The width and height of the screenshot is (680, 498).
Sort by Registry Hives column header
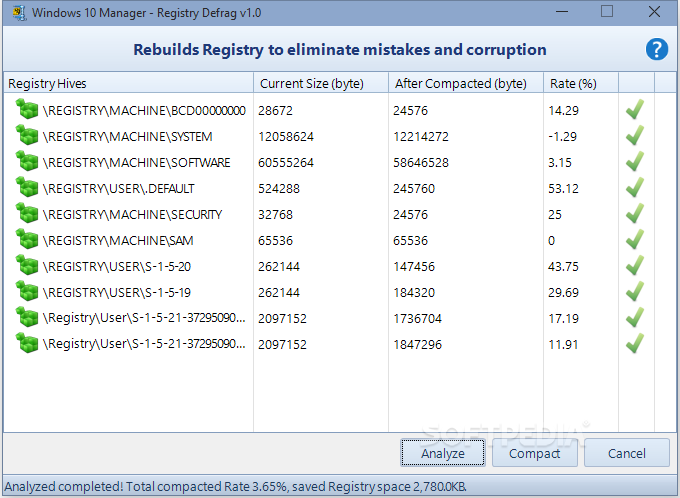click(x=128, y=83)
